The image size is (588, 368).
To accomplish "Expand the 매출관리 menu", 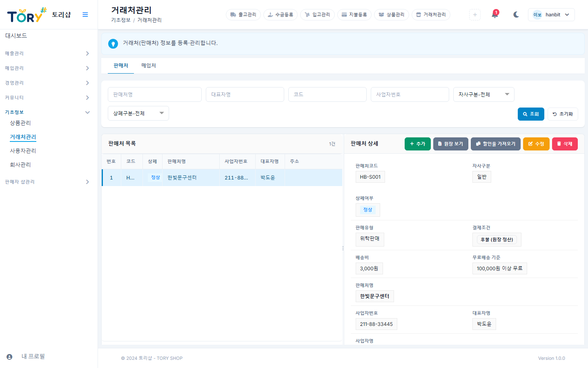I will [47, 54].
